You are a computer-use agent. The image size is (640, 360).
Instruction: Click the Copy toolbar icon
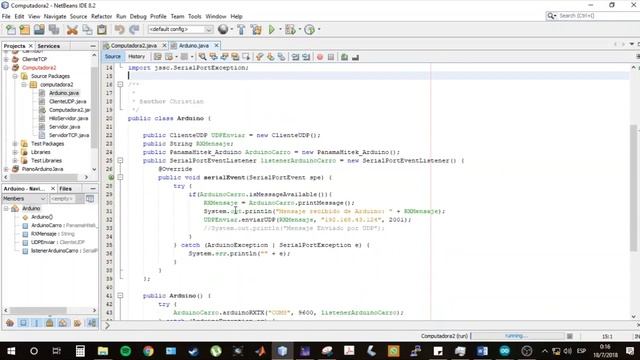coord(87,29)
